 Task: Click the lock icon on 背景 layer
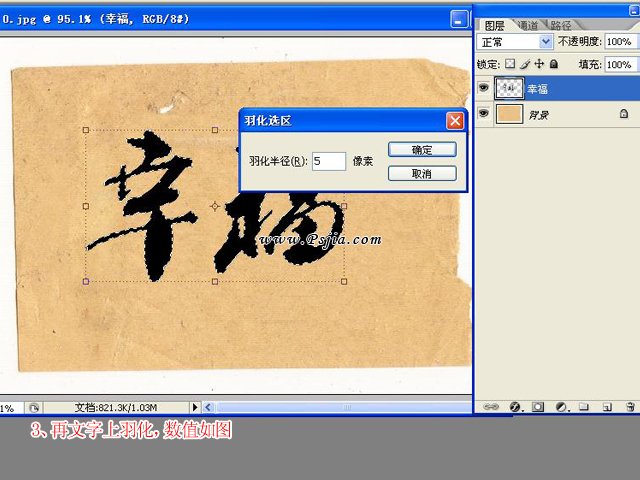click(624, 113)
